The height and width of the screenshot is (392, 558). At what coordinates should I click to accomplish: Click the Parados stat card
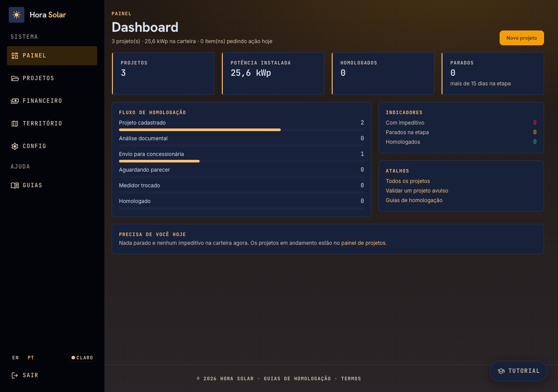pyautogui.click(x=493, y=74)
